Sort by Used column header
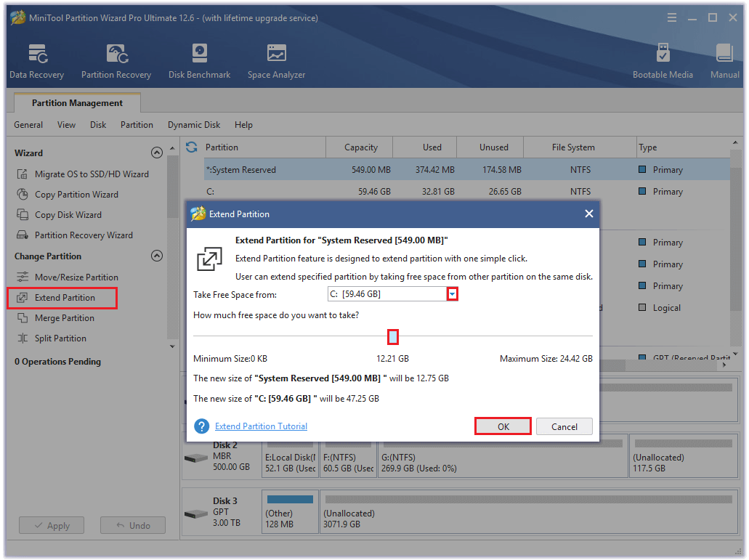 (x=425, y=147)
